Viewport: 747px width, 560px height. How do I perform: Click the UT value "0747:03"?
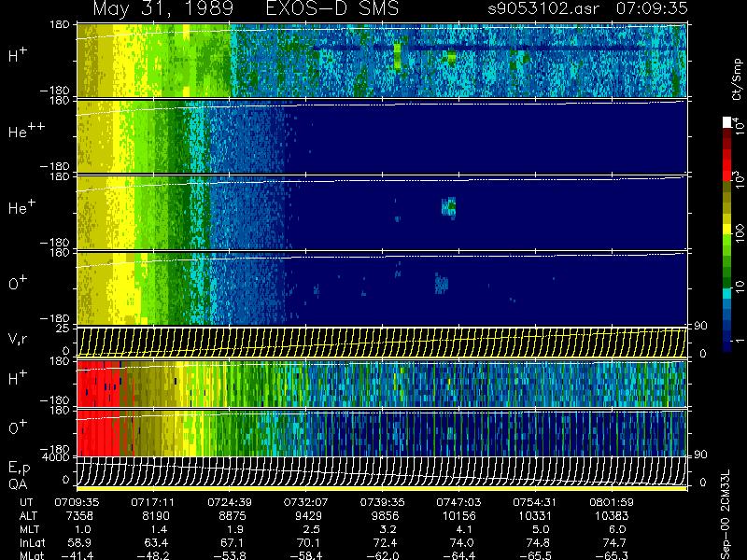(x=458, y=502)
